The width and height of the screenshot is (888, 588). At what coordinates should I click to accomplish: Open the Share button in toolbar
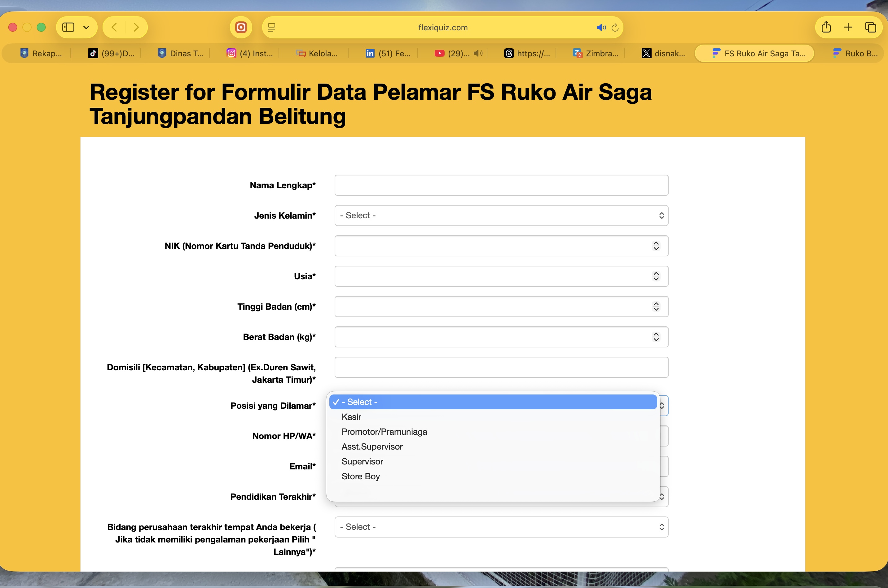(826, 27)
